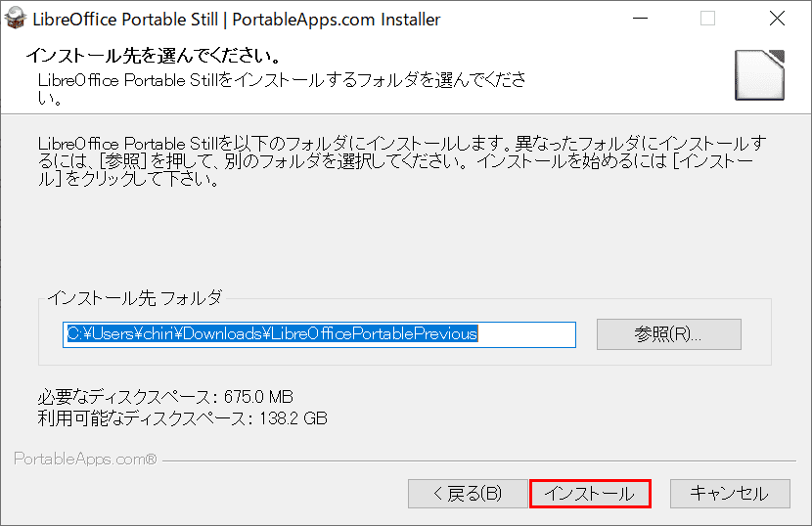Select the text 必要なディスクスペース: 675.0 MB
The height and width of the screenshot is (526, 812).
point(165,397)
